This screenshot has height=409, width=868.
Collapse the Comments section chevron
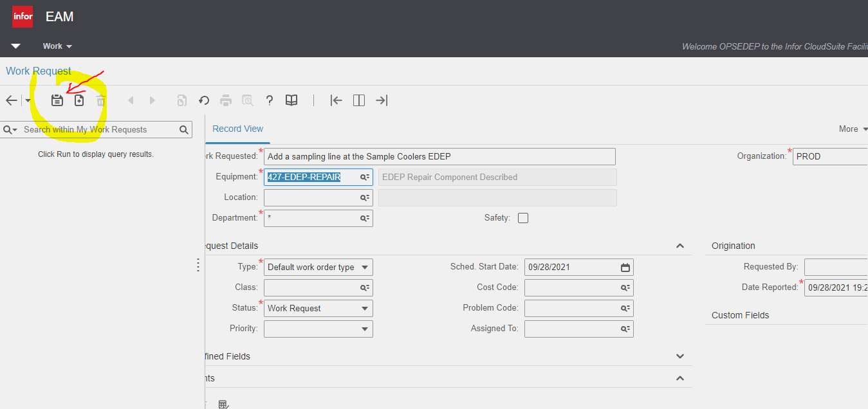tap(680, 378)
